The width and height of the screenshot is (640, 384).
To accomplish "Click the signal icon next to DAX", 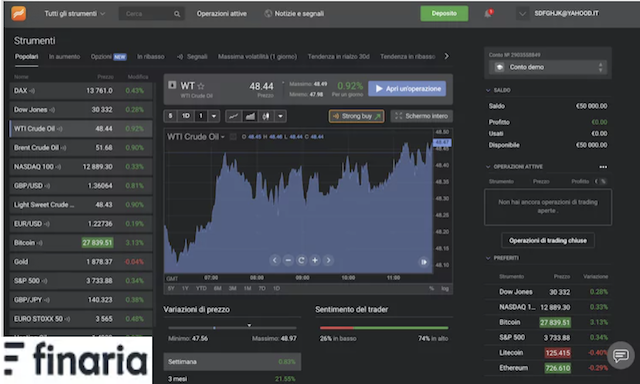I will pos(32,91).
